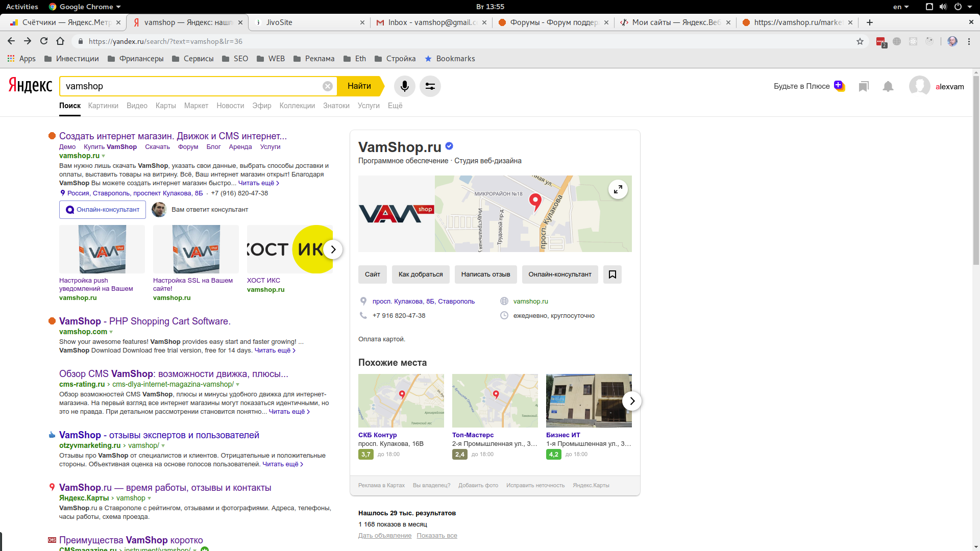Open a new browser tab
980x551 pixels.
pos(870,22)
